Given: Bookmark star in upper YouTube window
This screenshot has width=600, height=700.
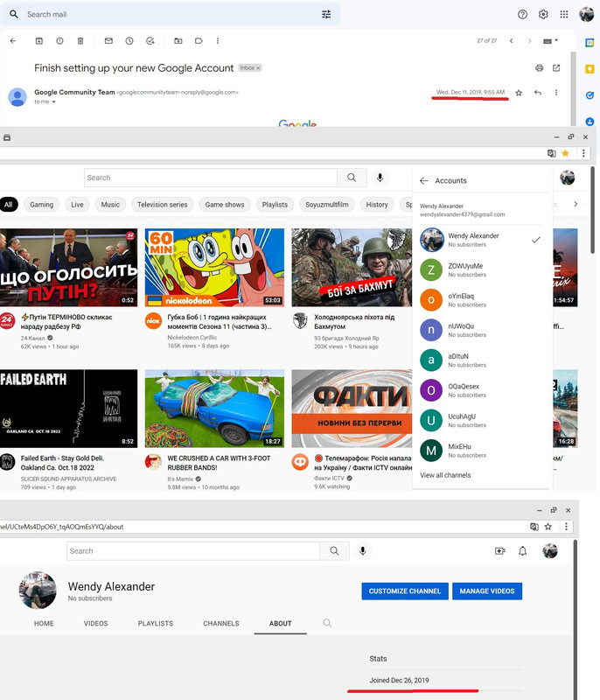Looking at the screenshot, I should 565,153.
